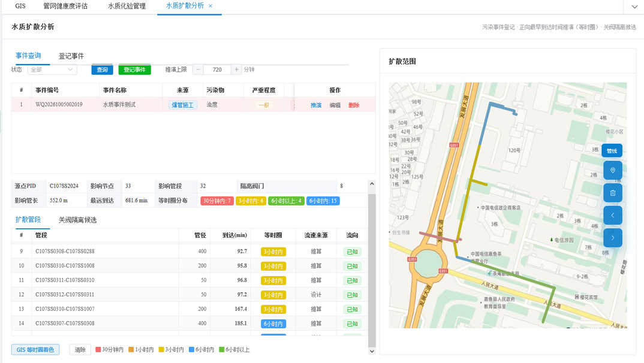Open the 管网健康度评估 tab
The image size is (644, 363).
(65, 6)
